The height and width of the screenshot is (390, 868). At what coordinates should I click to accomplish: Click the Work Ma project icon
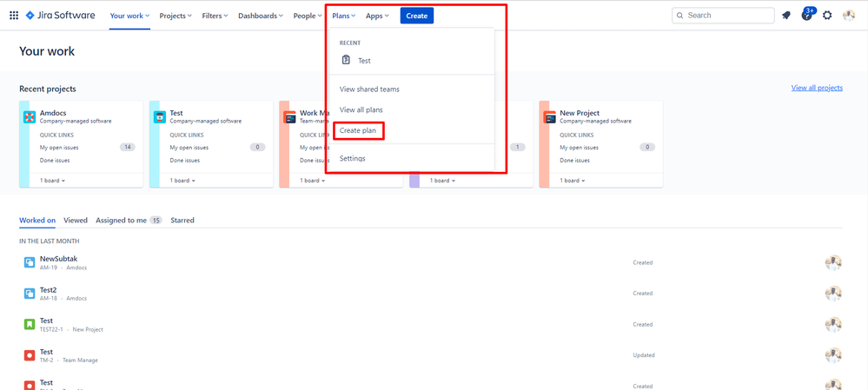tap(289, 117)
